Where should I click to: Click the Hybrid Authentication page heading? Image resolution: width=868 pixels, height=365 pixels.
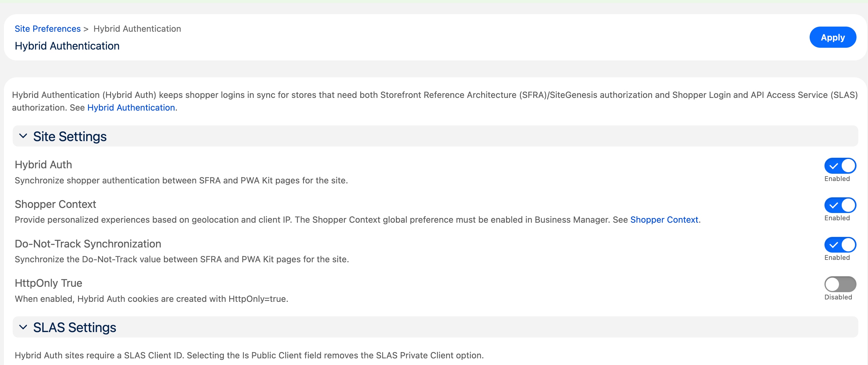(x=67, y=46)
